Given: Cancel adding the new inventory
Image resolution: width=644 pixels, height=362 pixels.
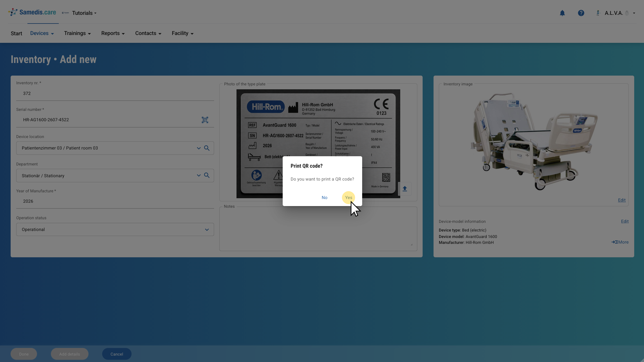Looking at the screenshot, I should coord(117,354).
